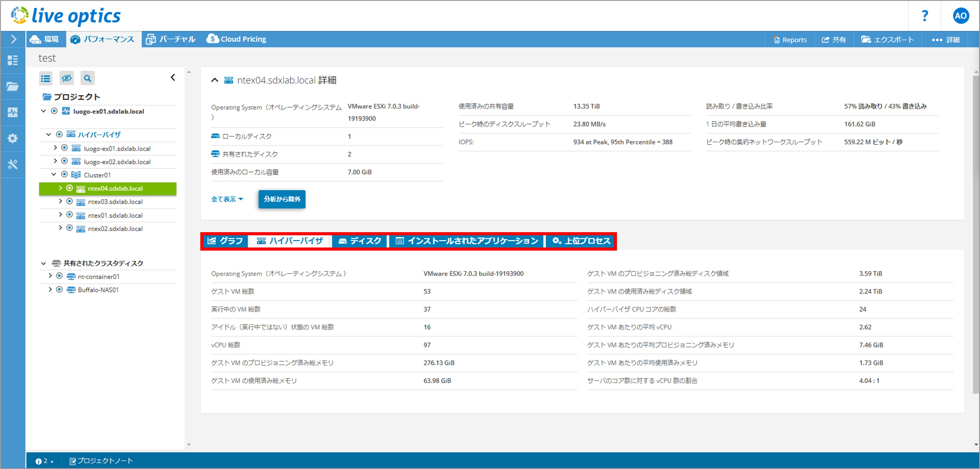The height and width of the screenshot is (469, 980).
Task: Toggle the circle for ntex01.sdxlab.local
Action: [x=70, y=215]
